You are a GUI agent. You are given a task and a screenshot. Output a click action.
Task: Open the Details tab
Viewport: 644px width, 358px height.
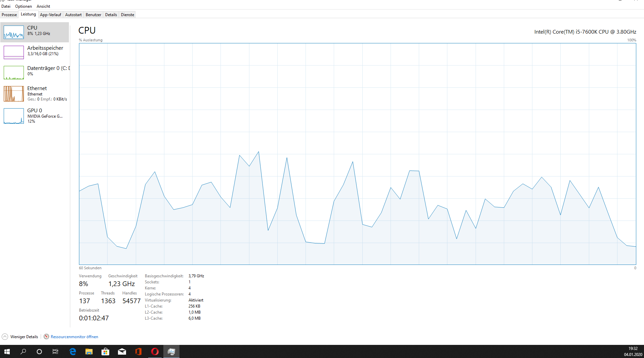[x=111, y=14]
